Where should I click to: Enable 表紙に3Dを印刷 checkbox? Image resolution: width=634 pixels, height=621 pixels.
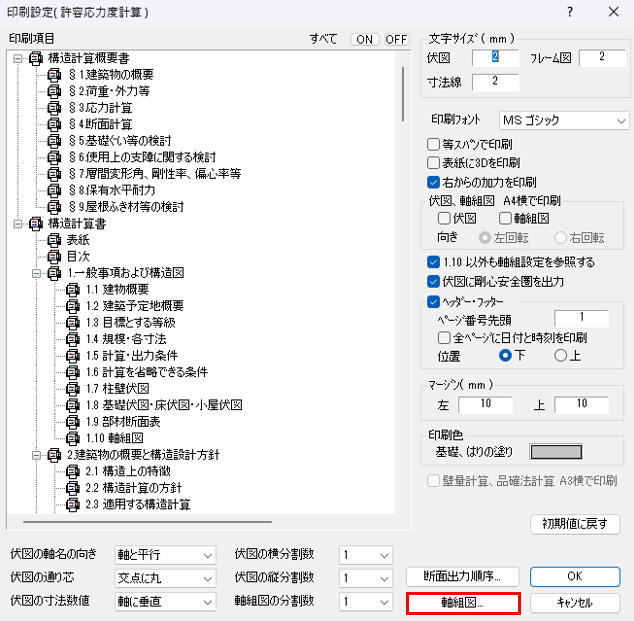(x=433, y=163)
